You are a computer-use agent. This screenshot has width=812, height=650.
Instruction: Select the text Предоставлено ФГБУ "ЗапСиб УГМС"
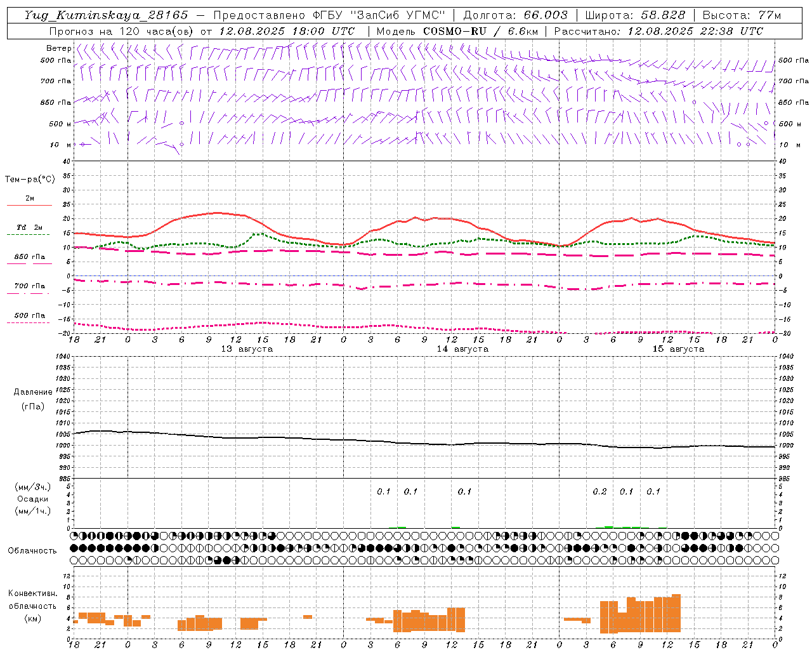pyautogui.click(x=329, y=15)
